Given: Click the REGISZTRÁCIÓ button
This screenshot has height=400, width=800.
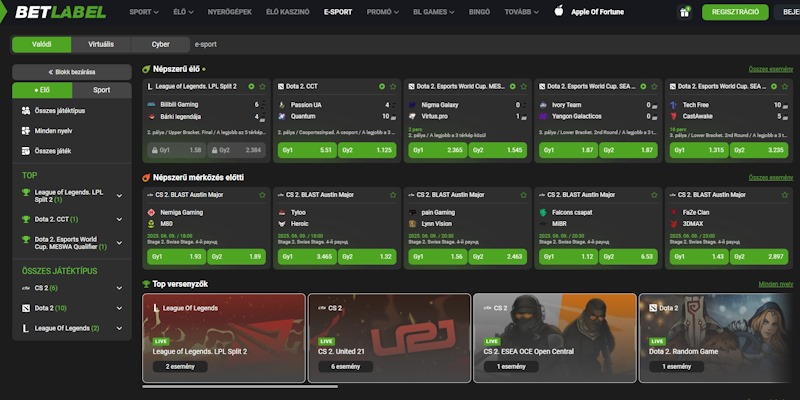Looking at the screenshot, I should 735,12.
